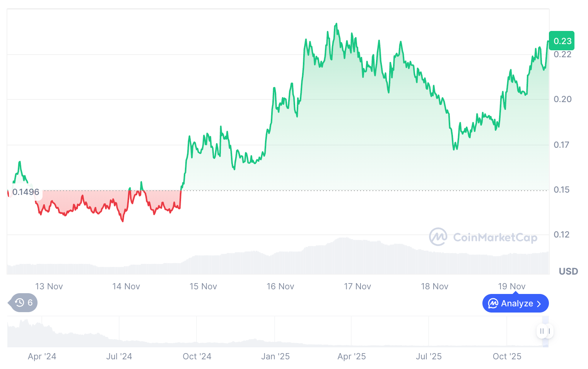The width and height of the screenshot is (588, 369).
Task: Click the 17 Nov date axis label
Action: [x=357, y=287]
